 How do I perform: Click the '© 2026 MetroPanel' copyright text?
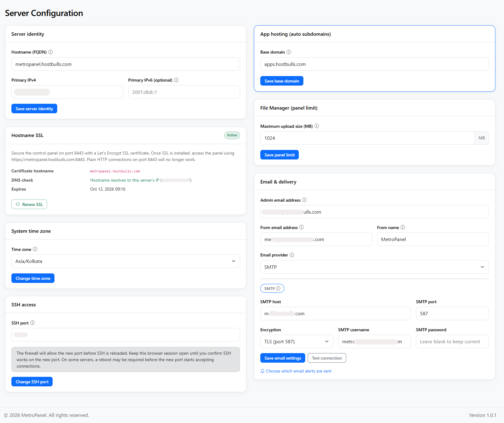click(x=46, y=415)
